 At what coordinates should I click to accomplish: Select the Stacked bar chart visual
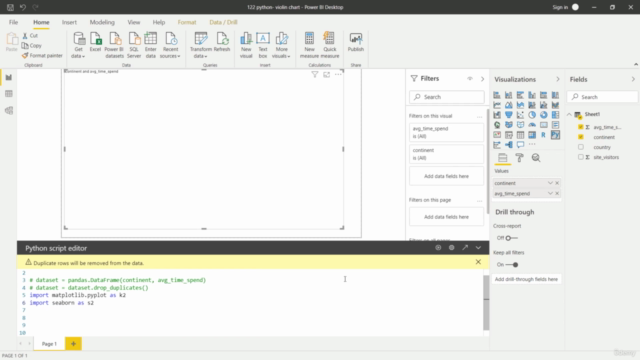click(x=497, y=95)
